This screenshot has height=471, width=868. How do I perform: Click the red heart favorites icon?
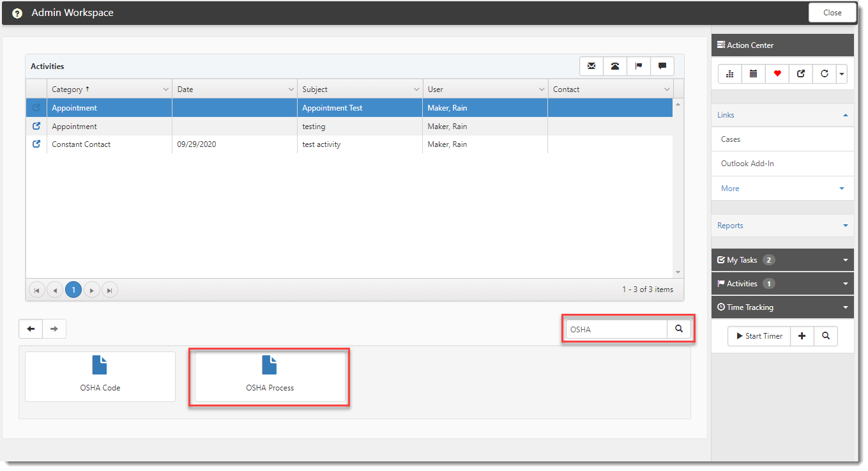pyautogui.click(x=777, y=74)
